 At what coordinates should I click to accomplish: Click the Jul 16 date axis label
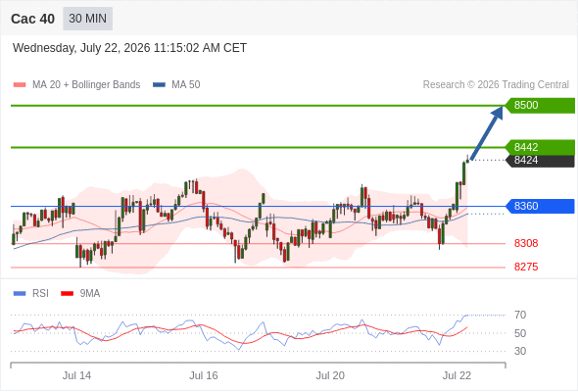204,375
